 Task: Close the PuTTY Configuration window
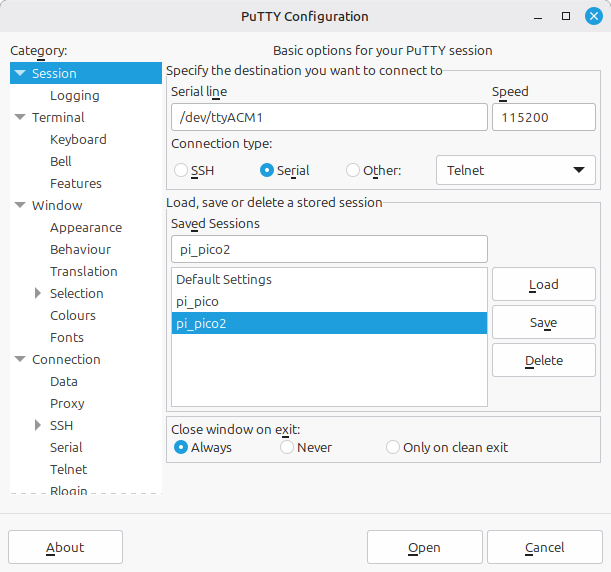tap(593, 16)
